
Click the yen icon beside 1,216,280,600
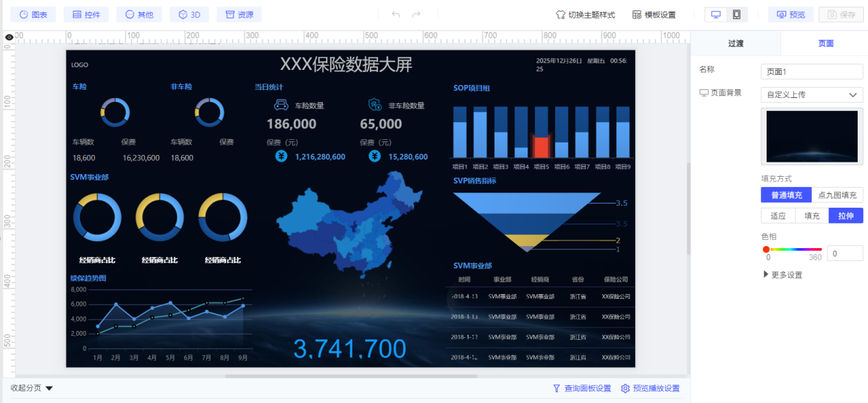[x=281, y=156]
